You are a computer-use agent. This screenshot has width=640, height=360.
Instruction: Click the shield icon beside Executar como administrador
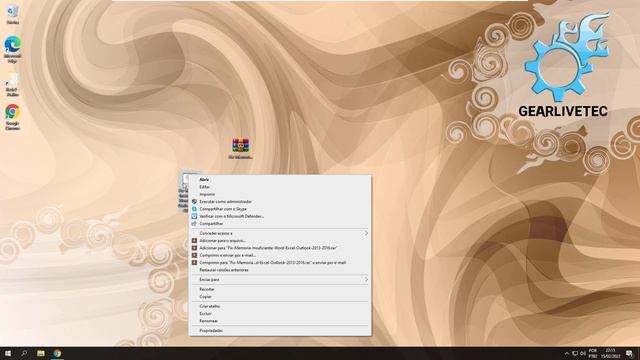tap(194, 202)
